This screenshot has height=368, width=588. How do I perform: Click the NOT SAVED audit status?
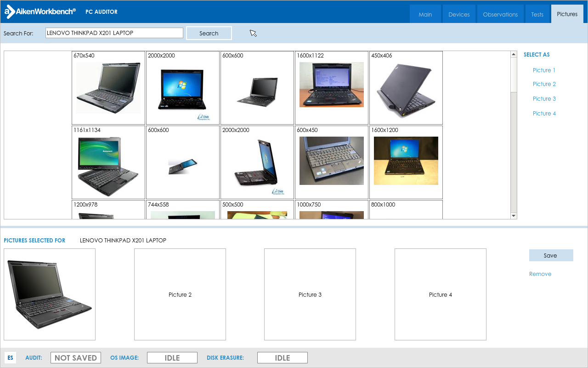click(x=76, y=357)
